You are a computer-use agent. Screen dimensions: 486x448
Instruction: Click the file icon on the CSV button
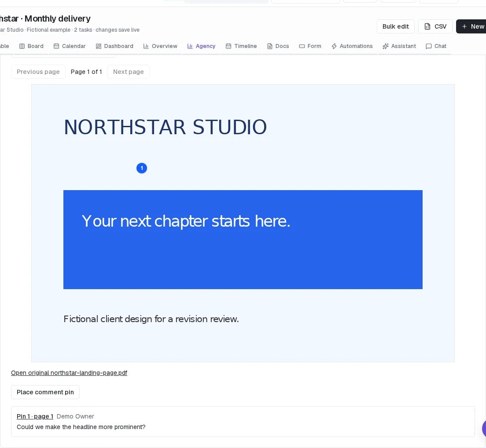[427, 26]
